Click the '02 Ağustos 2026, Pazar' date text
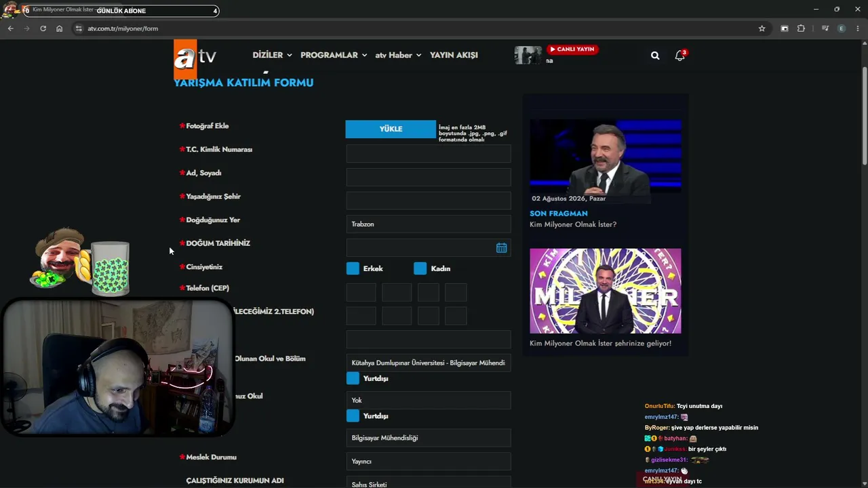 point(569,199)
